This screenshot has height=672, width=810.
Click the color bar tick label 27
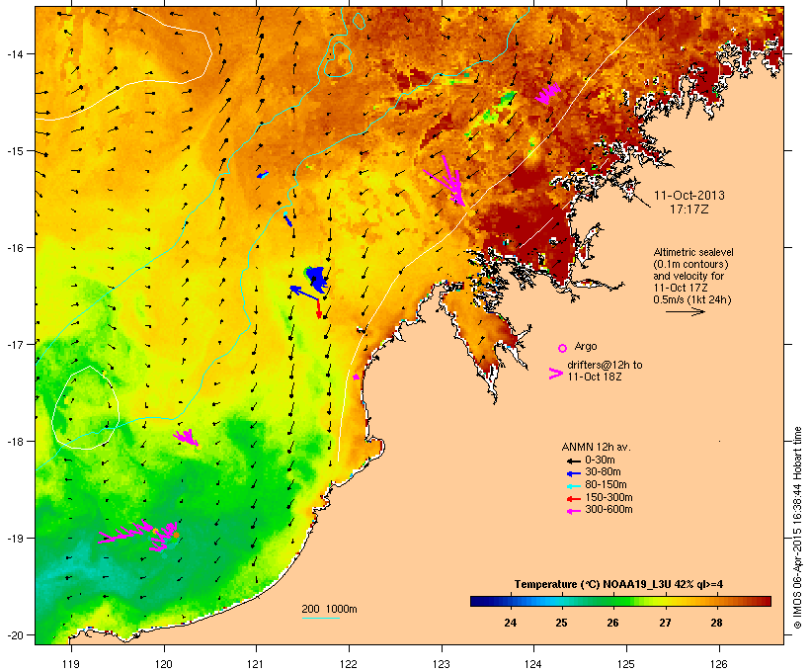pos(665,623)
